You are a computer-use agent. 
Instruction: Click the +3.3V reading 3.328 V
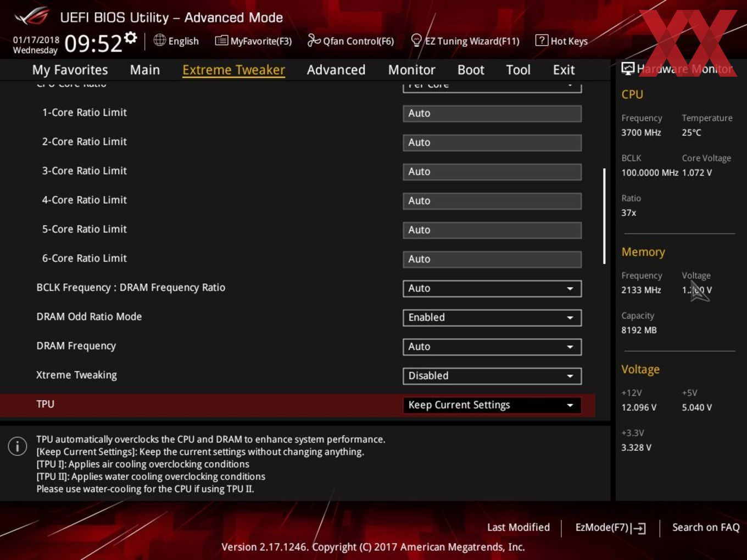tap(636, 447)
